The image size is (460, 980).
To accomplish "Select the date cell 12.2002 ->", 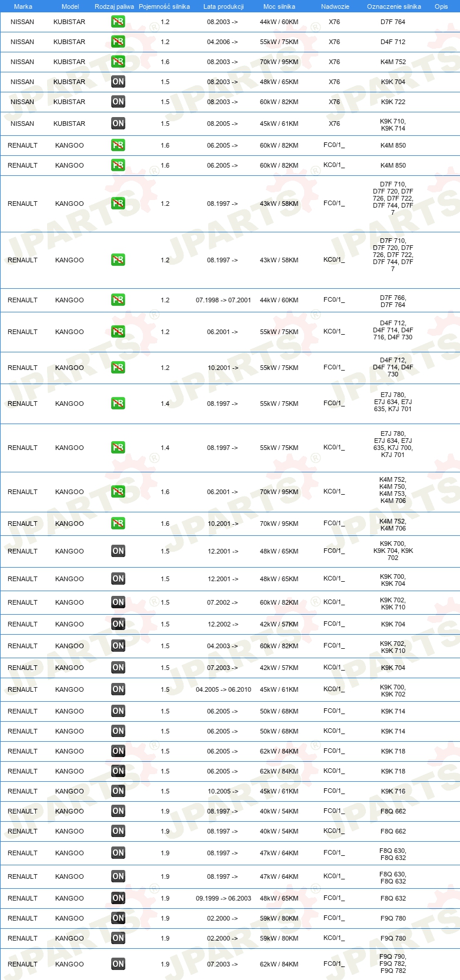I will coord(222,624).
